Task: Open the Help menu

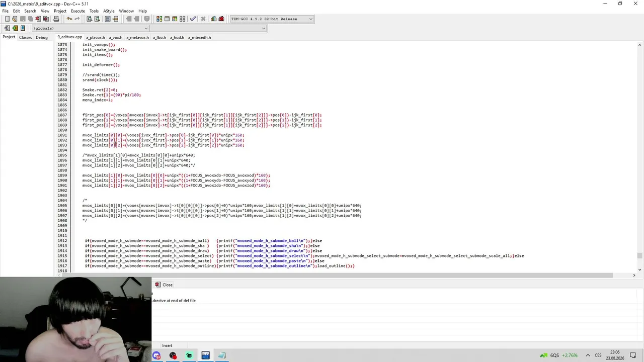Action: pyautogui.click(x=142, y=11)
